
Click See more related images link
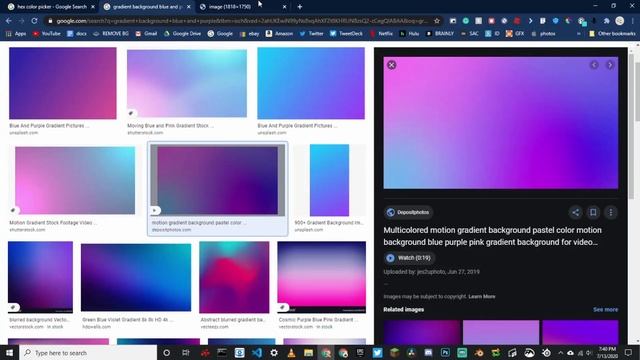click(x=605, y=309)
